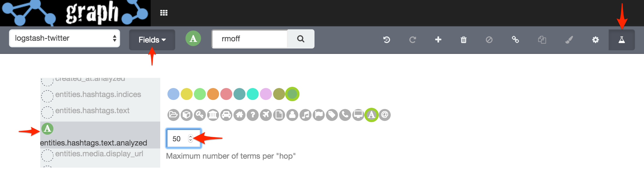This screenshot has width=644, height=185.
Task: Choose the airplane icon for the field
Action: 266,115
